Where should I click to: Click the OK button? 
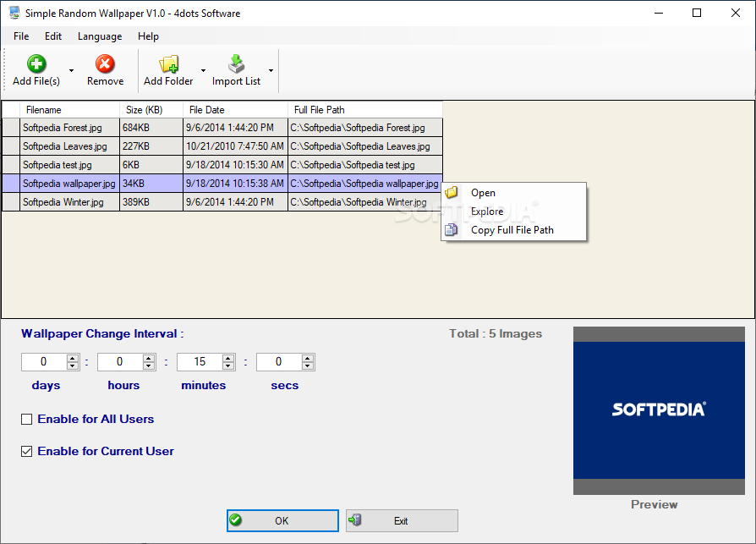282,521
